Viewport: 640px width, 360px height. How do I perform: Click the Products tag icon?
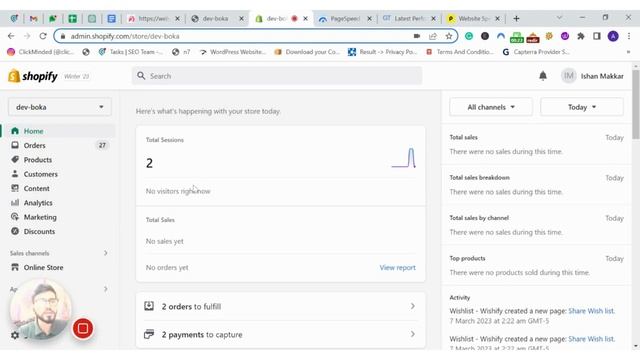tap(15, 159)
